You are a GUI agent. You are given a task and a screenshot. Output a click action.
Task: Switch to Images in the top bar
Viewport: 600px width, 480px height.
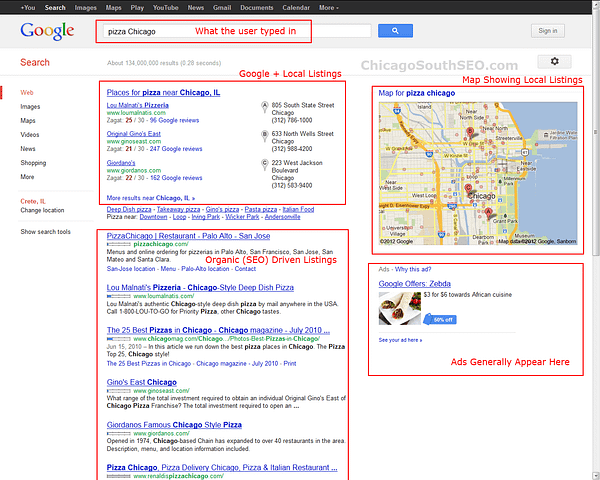[85, 7]
